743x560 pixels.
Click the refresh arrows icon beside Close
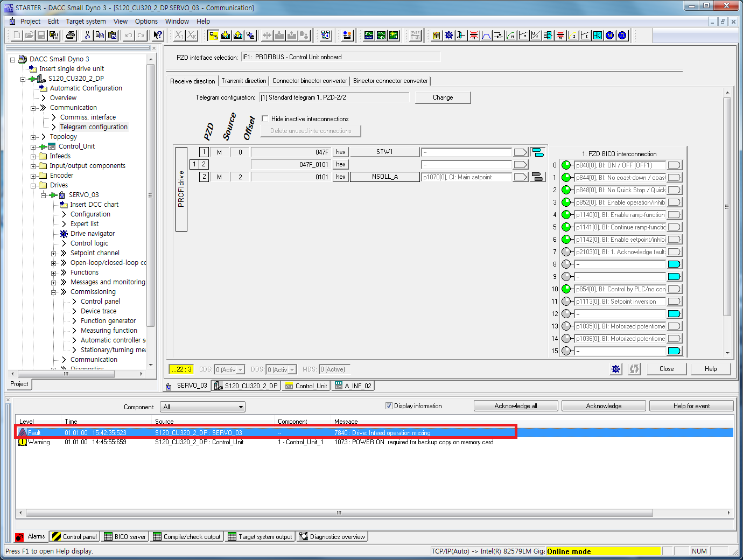point(634,369)
